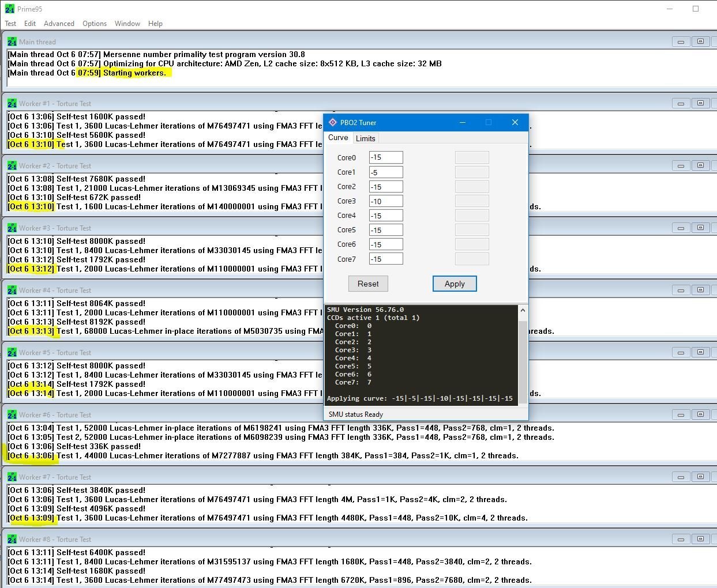Screen dimensions: 717x588
Task: Click the Prime95 icon in the title bar
Action: pyautogui.click(x=8, y=9)
